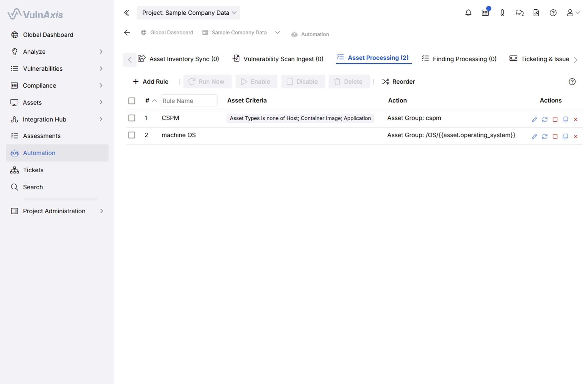Check the machine OS rule checkbox

click(132, 135)
